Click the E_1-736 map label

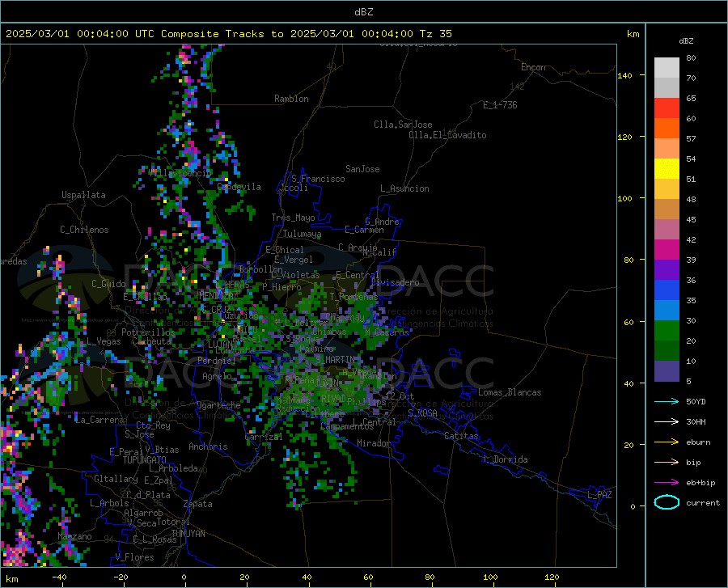500,105
